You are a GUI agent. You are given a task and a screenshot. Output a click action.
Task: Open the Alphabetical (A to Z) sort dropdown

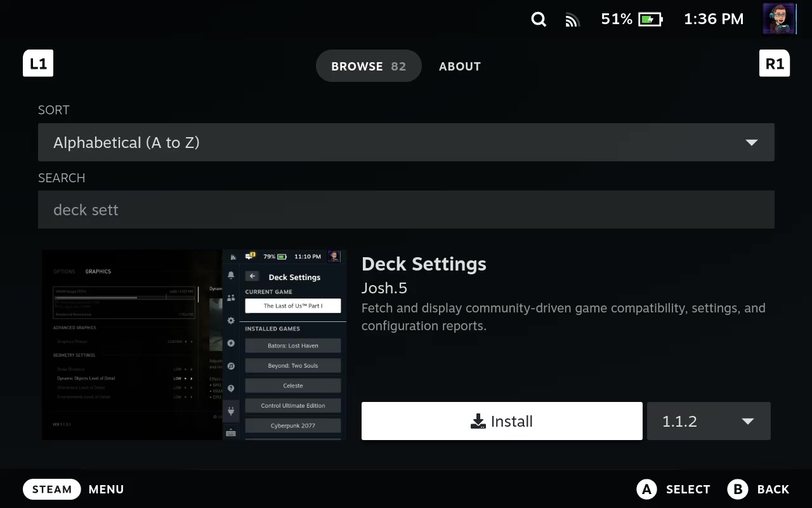[406, 142]
